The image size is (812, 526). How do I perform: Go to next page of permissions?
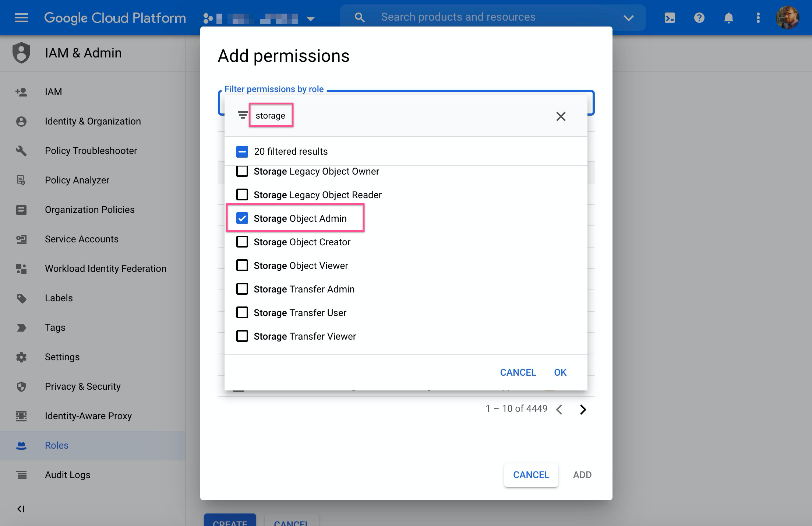click(x=583, y=409)
